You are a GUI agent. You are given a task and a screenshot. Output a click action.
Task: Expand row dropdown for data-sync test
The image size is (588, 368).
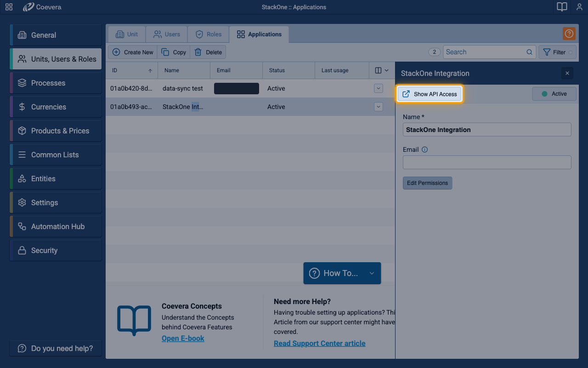tap(379, 88)
